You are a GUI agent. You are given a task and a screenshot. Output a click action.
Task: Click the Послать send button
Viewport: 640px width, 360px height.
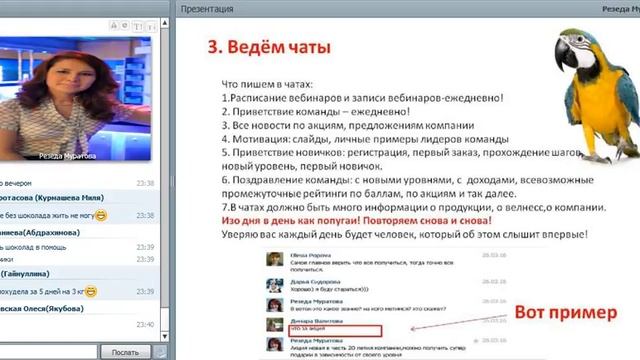125,352
